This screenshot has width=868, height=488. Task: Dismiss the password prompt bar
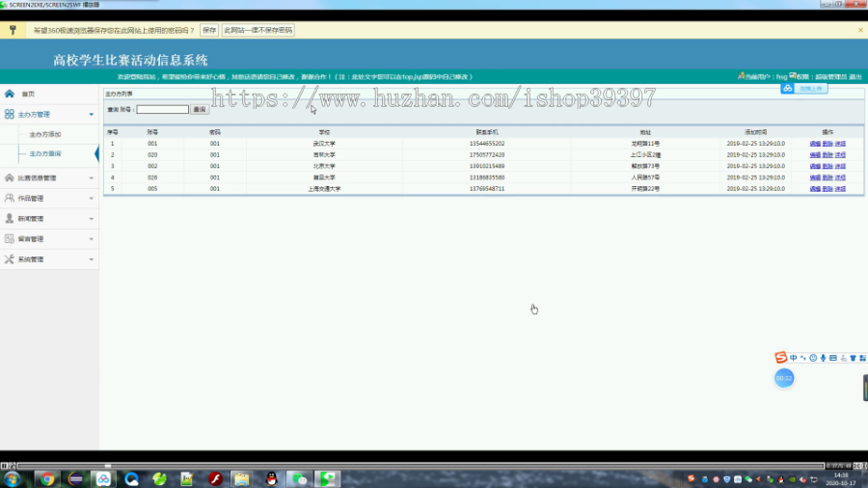click(860, 30)
